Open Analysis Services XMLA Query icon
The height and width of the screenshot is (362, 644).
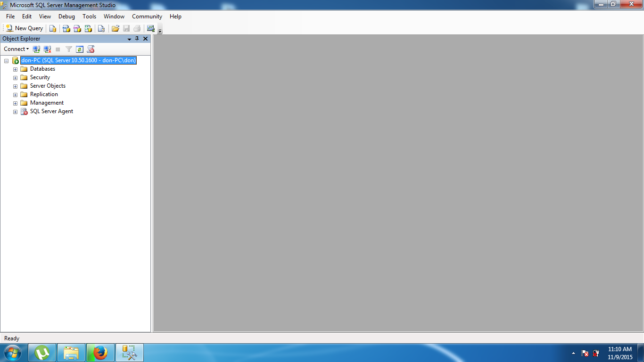pyautogui.click(x=88, y=28)
